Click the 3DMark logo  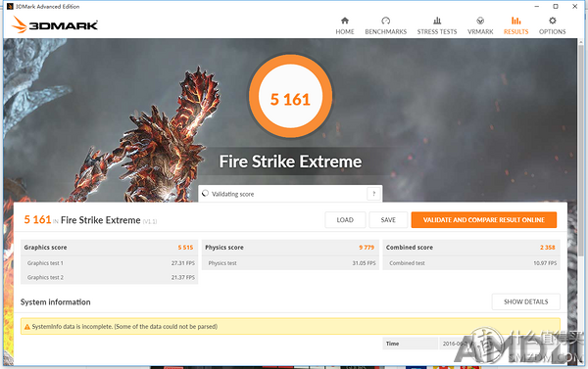[55, 24]
